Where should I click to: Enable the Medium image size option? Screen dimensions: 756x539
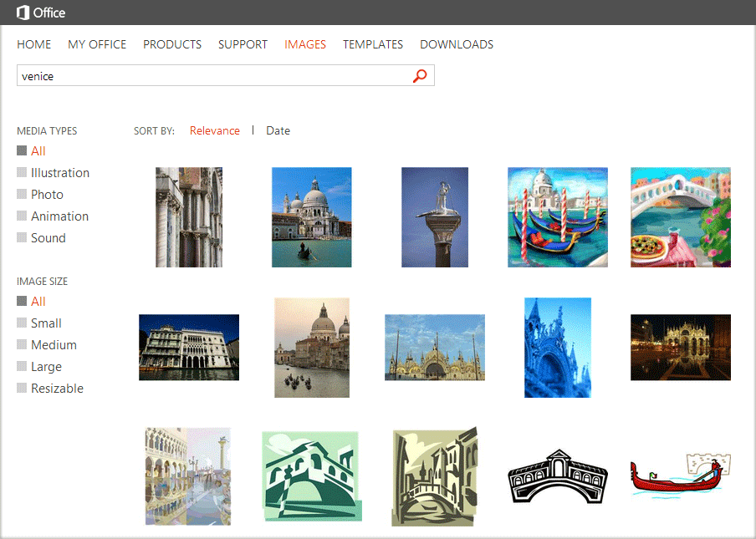tap(21, 344)
